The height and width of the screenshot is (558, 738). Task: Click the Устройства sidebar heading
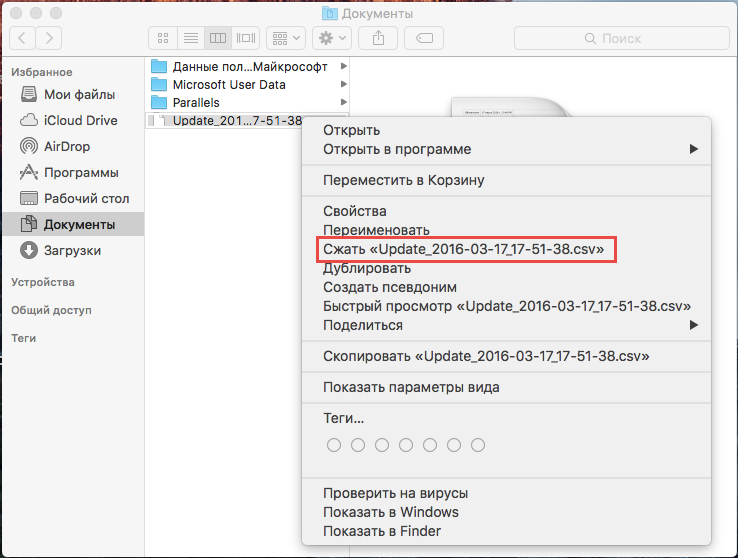[43, 282]
